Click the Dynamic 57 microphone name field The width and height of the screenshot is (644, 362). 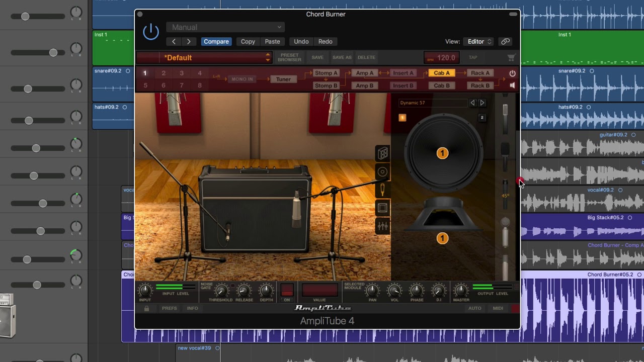(433, 103)
